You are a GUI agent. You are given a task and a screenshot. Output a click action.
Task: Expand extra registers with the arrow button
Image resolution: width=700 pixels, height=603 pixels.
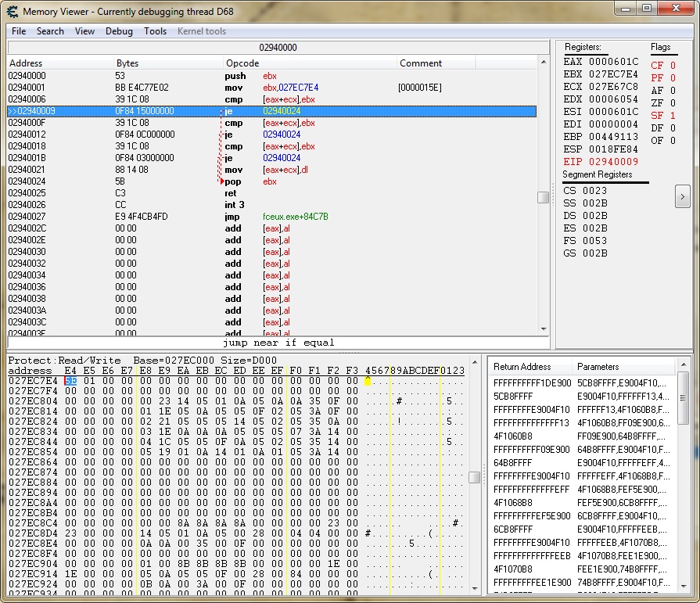(x=681, y=196)
